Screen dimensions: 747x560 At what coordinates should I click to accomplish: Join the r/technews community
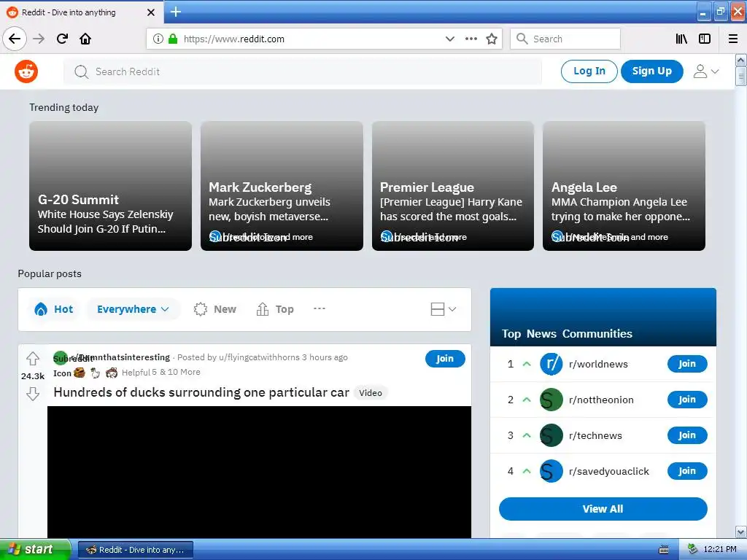pos(687,435)
